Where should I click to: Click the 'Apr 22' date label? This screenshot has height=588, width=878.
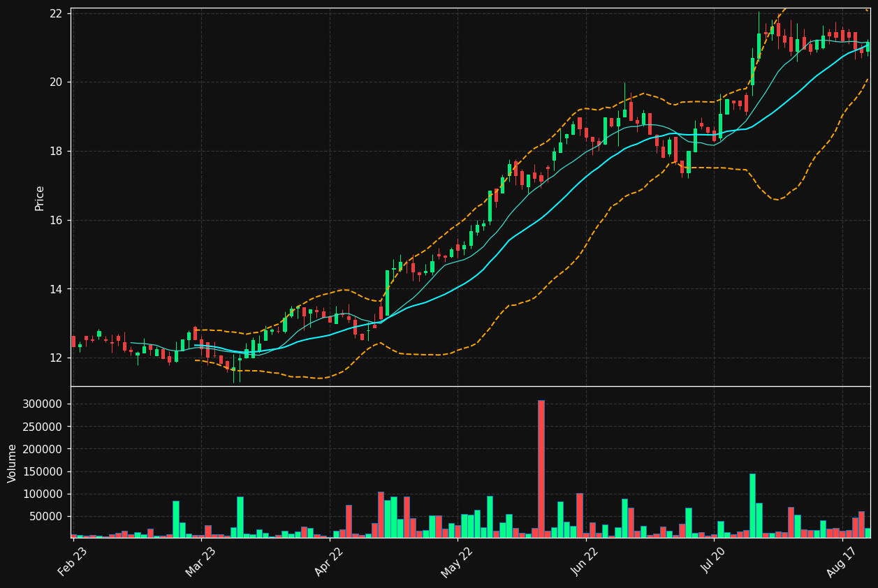coord(329,561)
